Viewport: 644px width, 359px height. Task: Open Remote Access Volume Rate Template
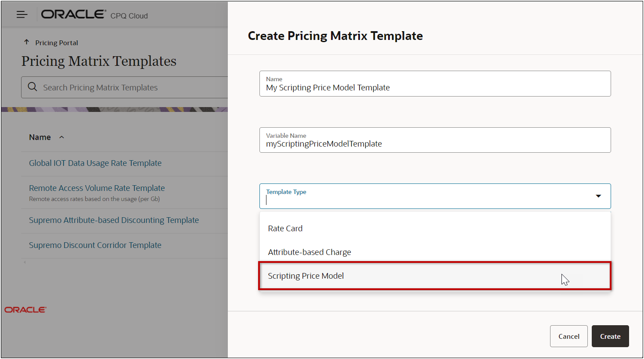(97, 188)
